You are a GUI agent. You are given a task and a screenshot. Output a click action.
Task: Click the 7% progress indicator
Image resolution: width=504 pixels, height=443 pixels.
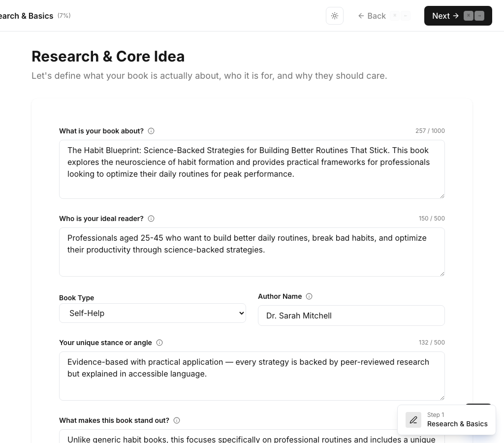tap(64, 15)
